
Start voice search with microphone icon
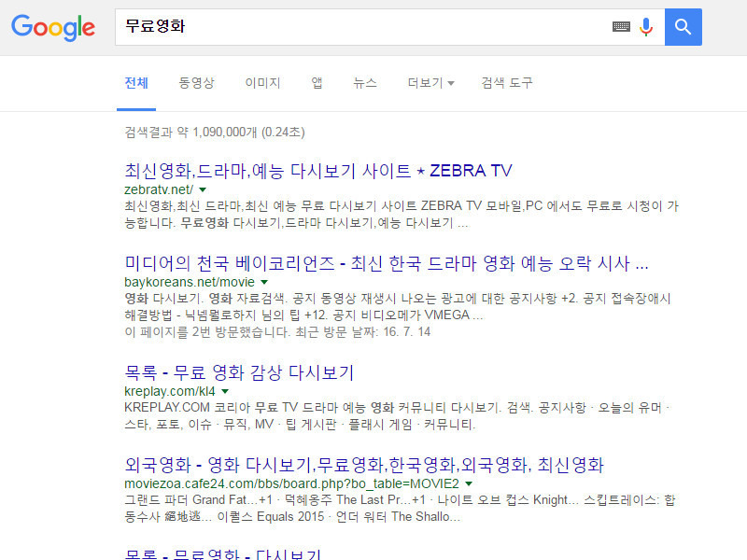646,27
